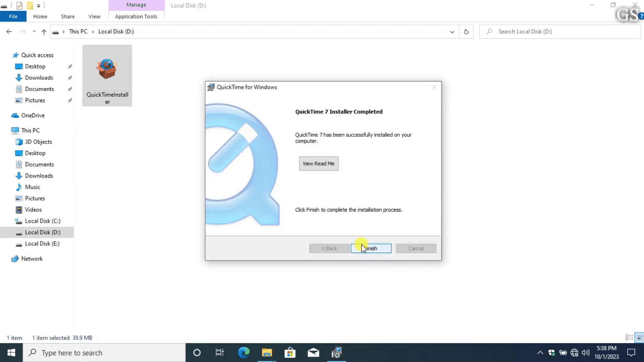Launch Microsoft Edge from taskbar

pos(244,353)
